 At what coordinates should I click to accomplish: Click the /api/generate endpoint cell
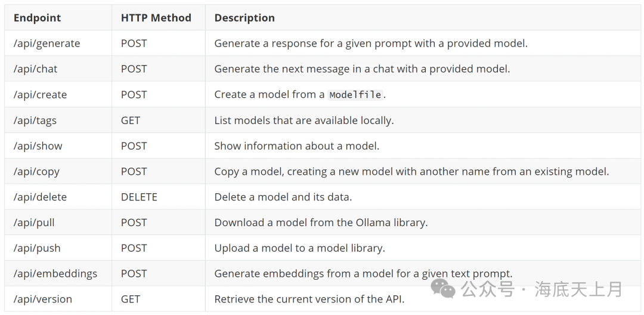tap(47, 44)
